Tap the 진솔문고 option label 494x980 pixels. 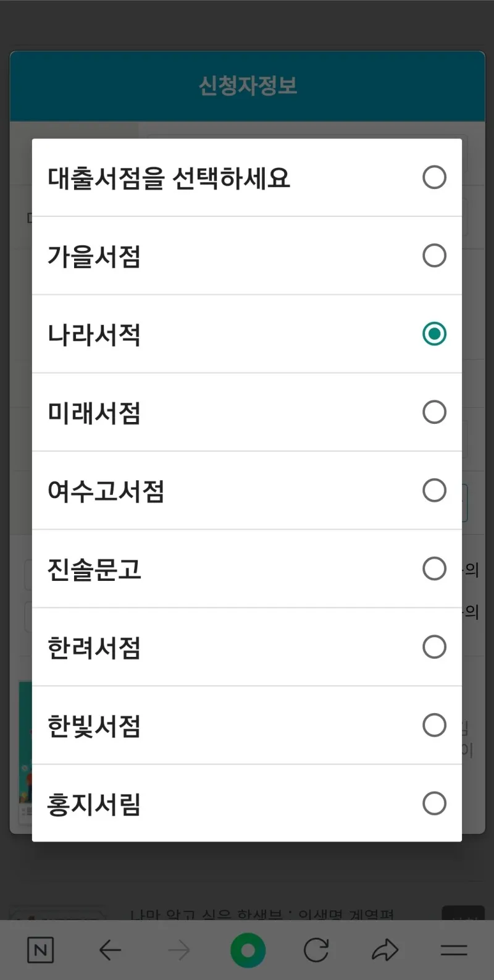click(x=94, y=569)
